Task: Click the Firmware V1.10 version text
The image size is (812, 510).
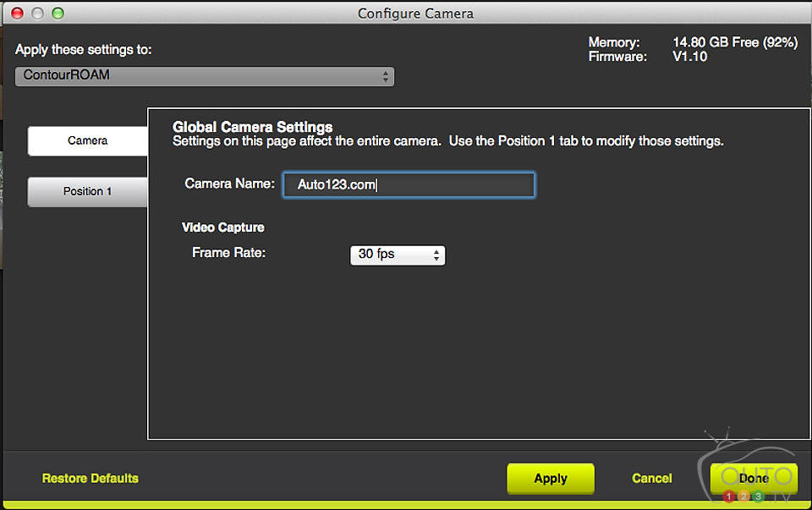Action: [x=689, y=57]
